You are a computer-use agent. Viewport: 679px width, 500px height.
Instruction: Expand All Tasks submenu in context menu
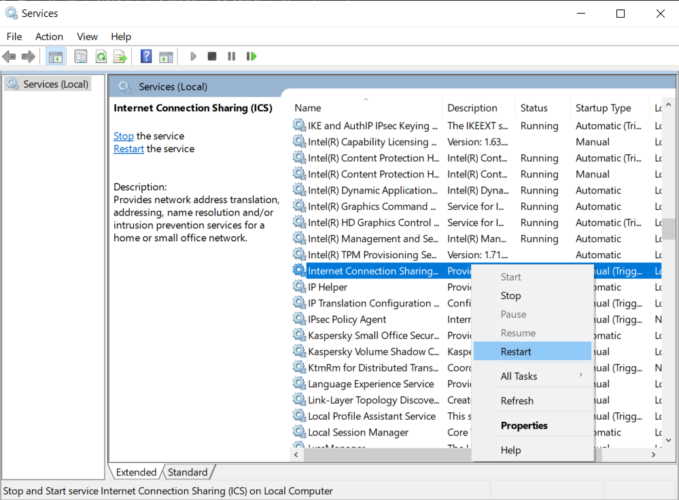(x=532, y=376)
